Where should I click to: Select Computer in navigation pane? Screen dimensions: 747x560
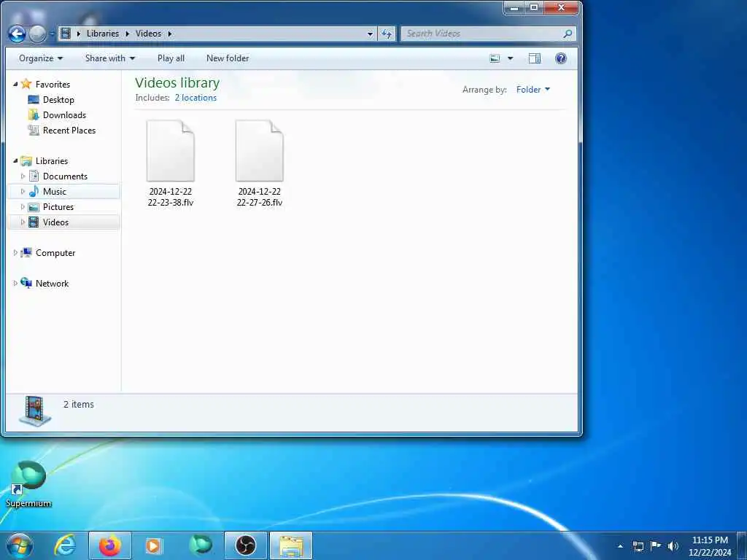(55, 253)
